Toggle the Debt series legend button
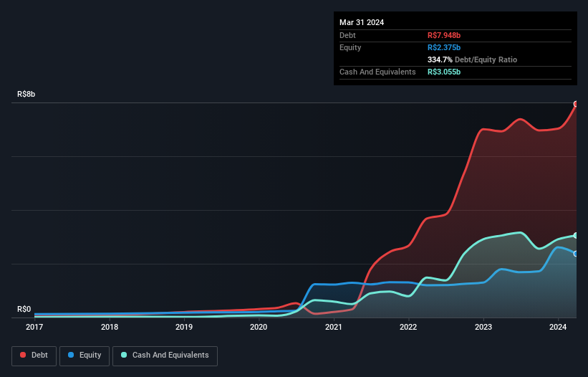The height and width of the screenshot is (377, 588). pos(34,355)
